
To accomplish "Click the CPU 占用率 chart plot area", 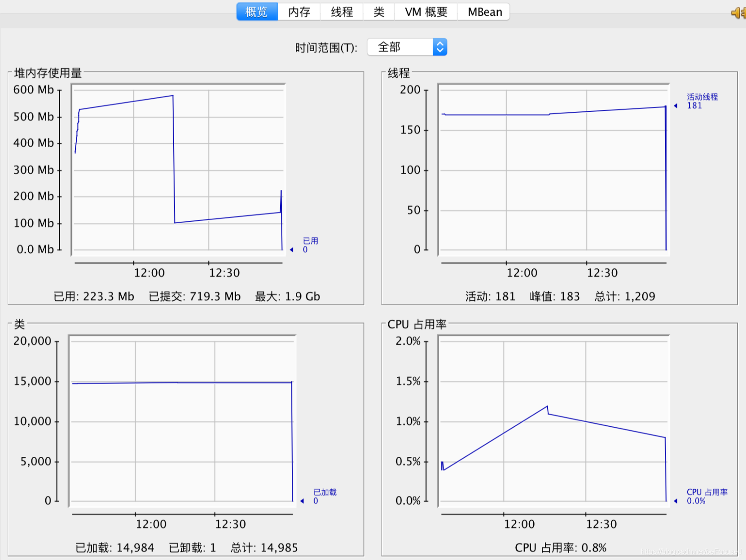I will (x=553, y=421).
